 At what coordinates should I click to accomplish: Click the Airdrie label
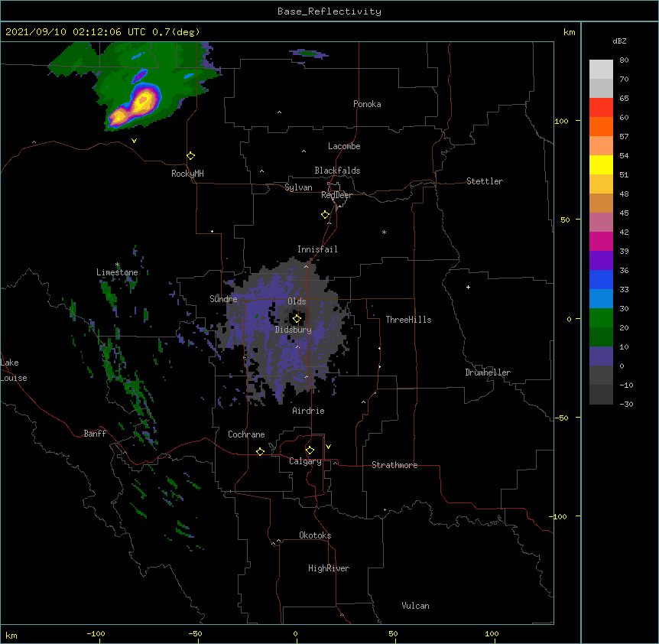(309, 411)
